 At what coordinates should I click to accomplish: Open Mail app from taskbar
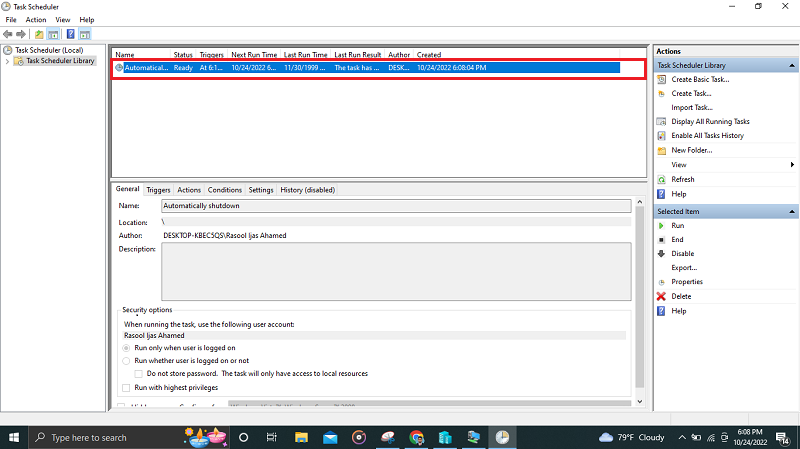tap(330, 437)
